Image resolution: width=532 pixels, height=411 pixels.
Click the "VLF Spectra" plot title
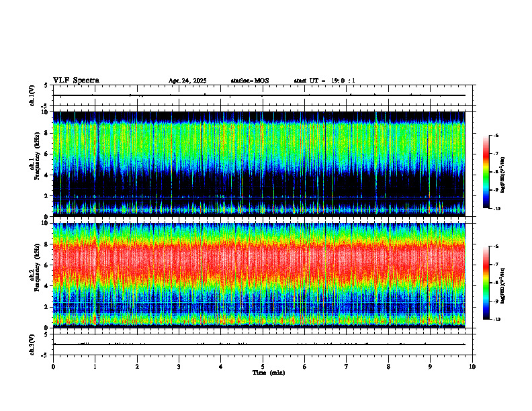(x=76, y=81)
